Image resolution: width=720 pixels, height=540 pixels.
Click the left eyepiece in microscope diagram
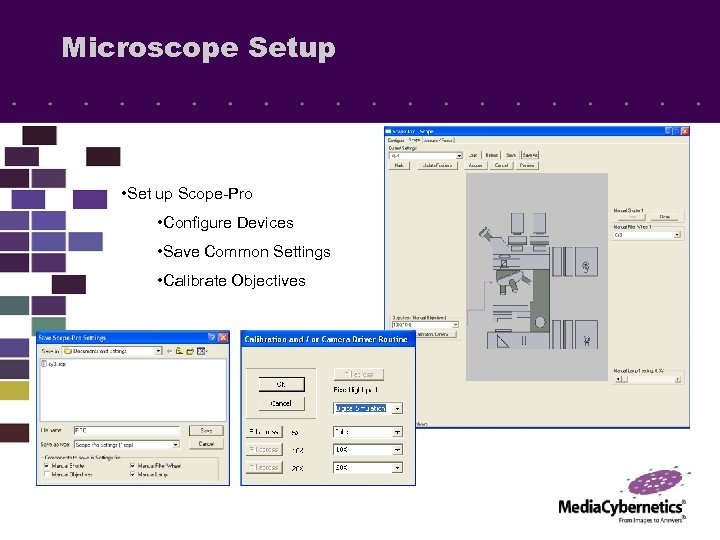(518, 223)
